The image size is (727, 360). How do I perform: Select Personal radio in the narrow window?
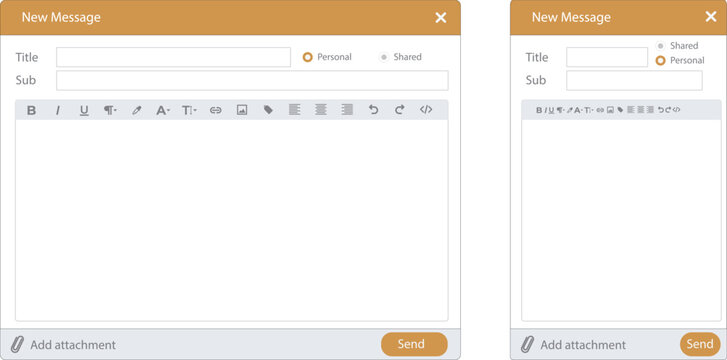tap(661, 60)
